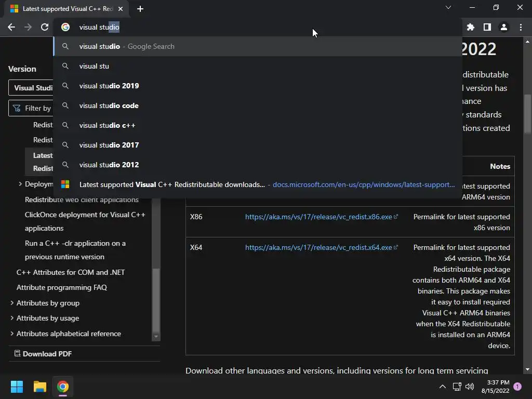Choose 'visual studio - Google Search' suggestion
This screenshot has width=532, height=399.
258,46
